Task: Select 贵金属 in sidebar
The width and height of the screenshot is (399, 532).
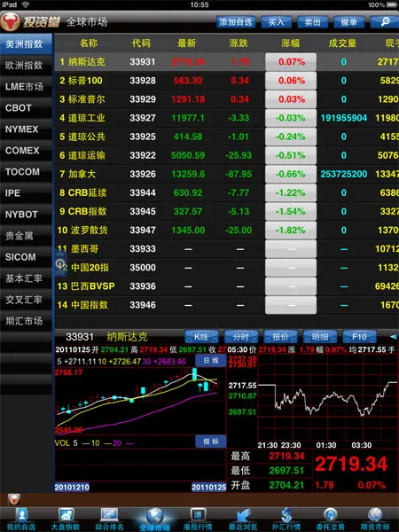Action: [x=26, y=236]
